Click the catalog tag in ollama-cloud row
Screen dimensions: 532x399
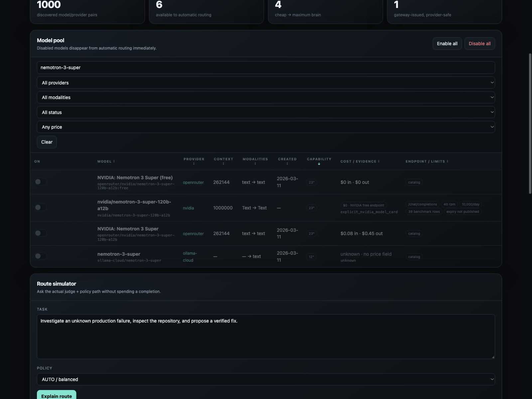point(414,257)
